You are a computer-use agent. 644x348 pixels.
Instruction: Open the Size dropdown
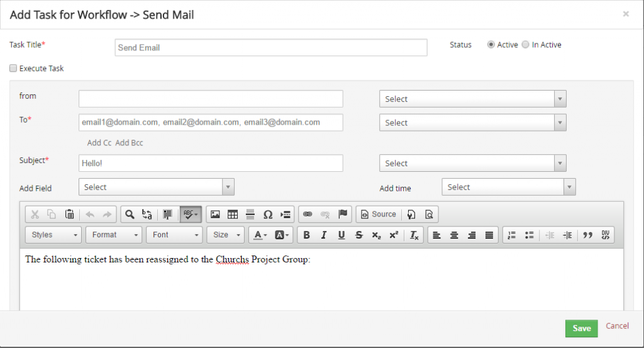click(x=226, y=235)
